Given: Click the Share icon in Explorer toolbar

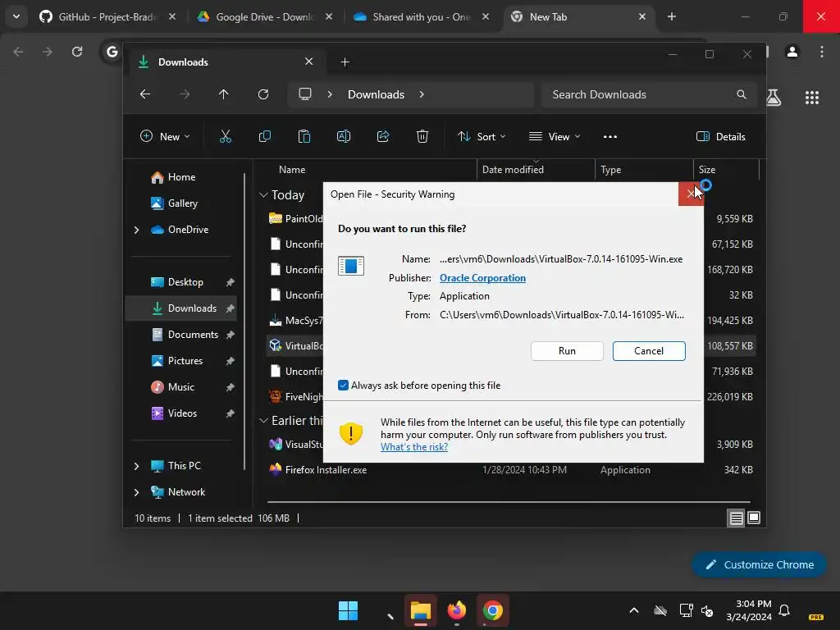Looking at the screenshot, I should pyautogui.click(x=383, y=137).
